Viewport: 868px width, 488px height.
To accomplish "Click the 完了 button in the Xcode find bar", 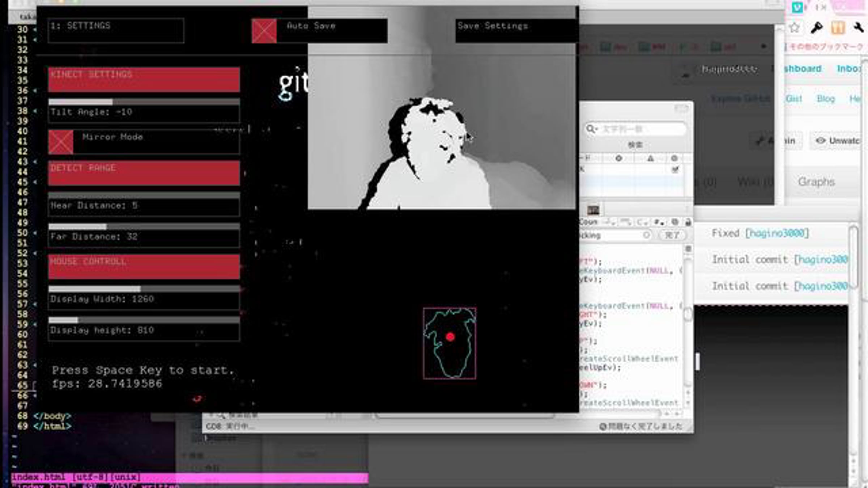I will (x=672, y=235).
